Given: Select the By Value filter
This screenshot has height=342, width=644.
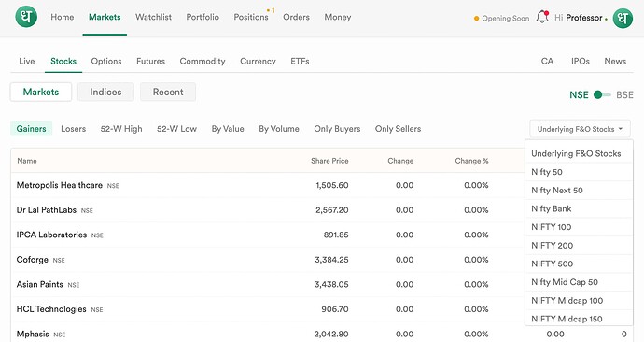Looking at the screenshot, I should pyautogui.click(x=228, y=129).
